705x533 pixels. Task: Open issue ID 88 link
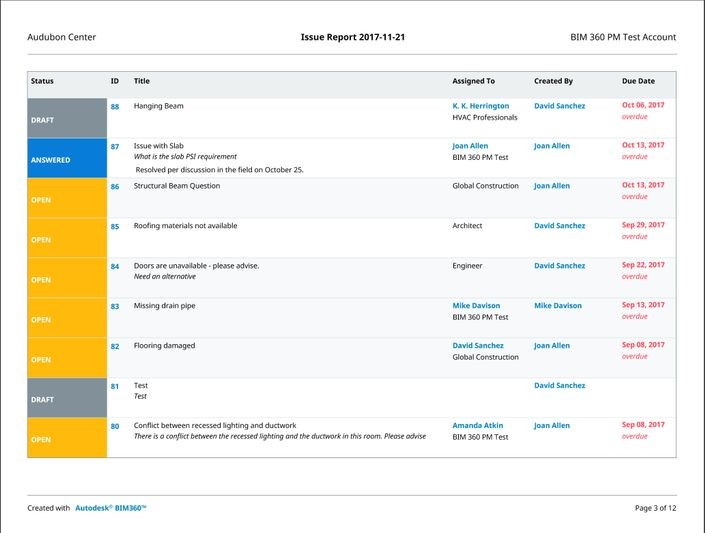point(115,107)
